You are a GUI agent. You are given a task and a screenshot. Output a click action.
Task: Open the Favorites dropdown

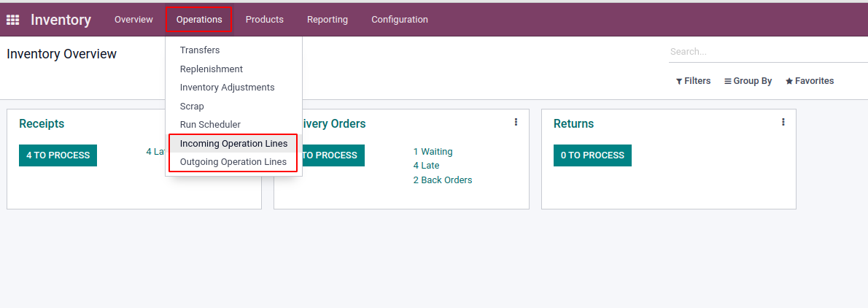pos(809,81)
